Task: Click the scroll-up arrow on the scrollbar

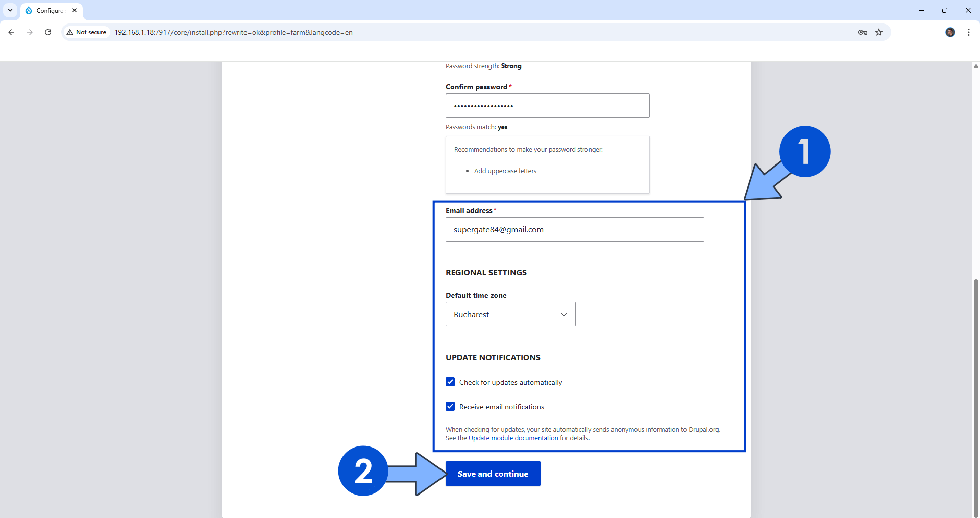Action: point(975,66)
